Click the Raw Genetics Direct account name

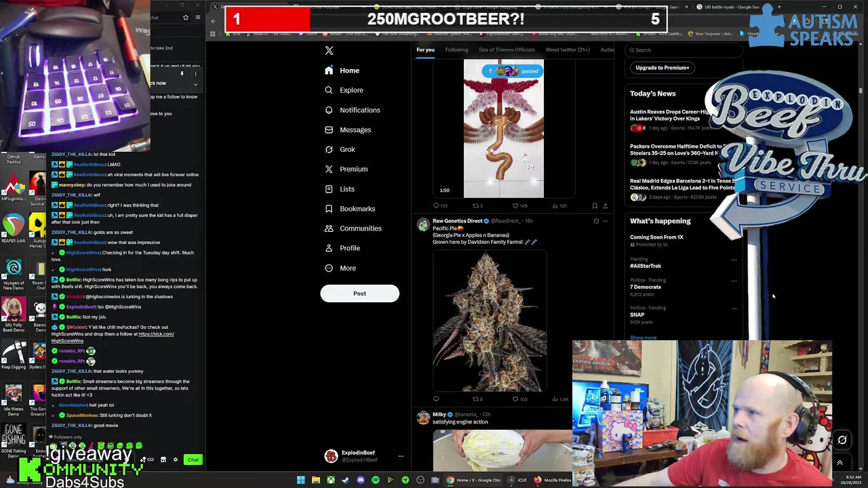click(x=457, y=221)
